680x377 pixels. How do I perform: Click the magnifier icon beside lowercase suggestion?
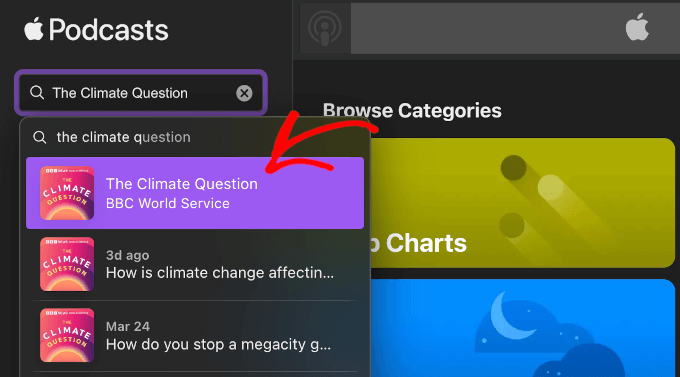[x=40, y=138]
